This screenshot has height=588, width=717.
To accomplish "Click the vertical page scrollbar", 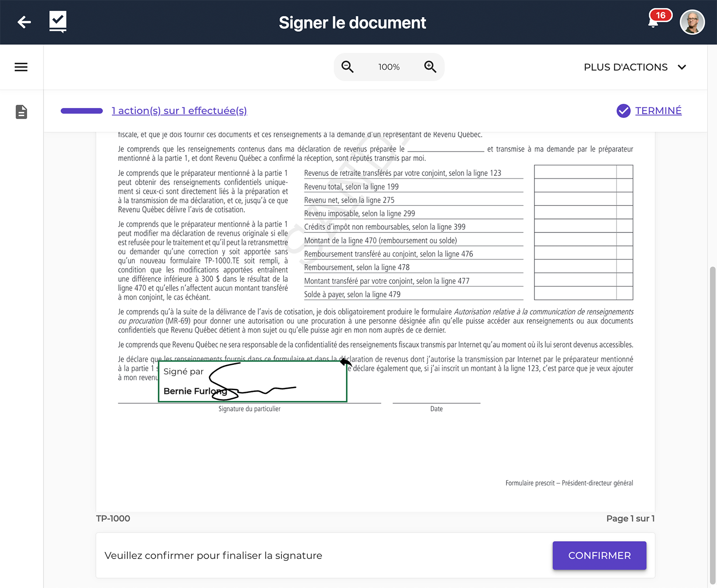I will [x=712, y=426].
